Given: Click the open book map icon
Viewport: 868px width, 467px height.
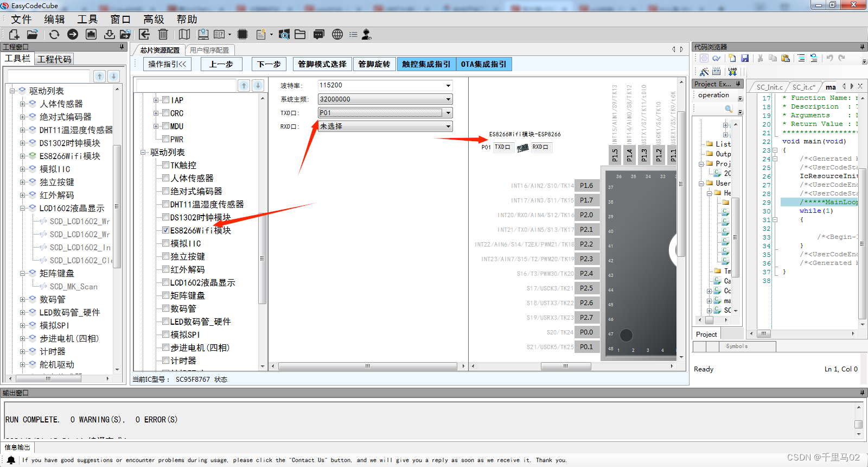Looking at the screenshot, I should pyautogui.click(x=184, y=34).
